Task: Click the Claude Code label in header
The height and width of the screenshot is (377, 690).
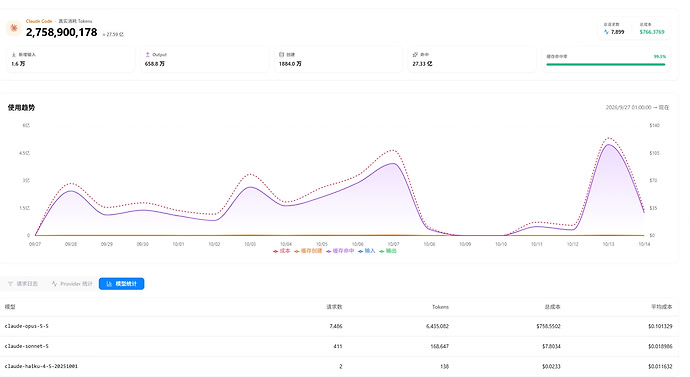Action: (39, 21)
